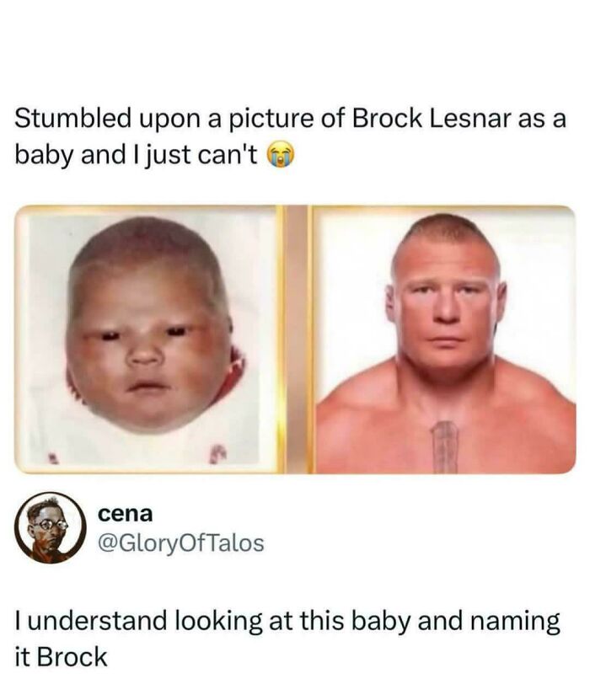590x700 pixels.
Task: Click the display name "cena"
Action: click(x=125, y=513)
